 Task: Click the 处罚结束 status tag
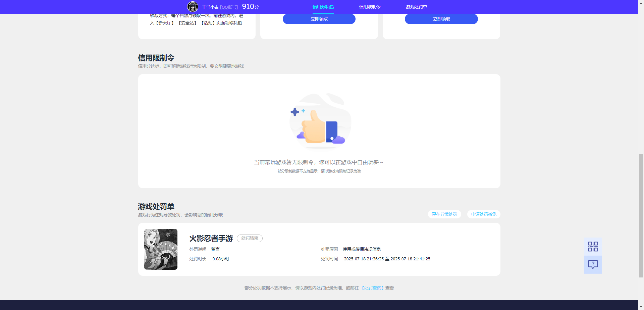click(x=250, y=238)
